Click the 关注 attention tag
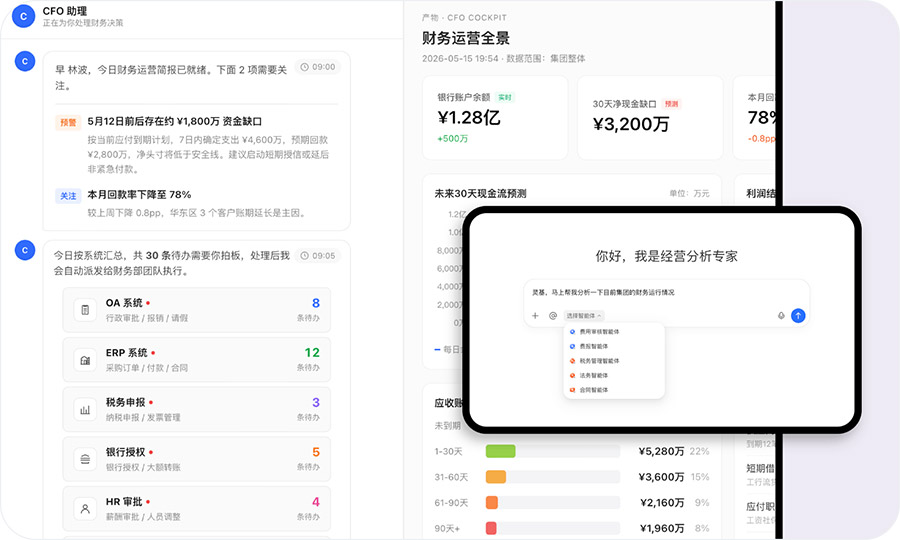This screenshot has height=540, width=900. pyautogui.click(x=68, y=196)
